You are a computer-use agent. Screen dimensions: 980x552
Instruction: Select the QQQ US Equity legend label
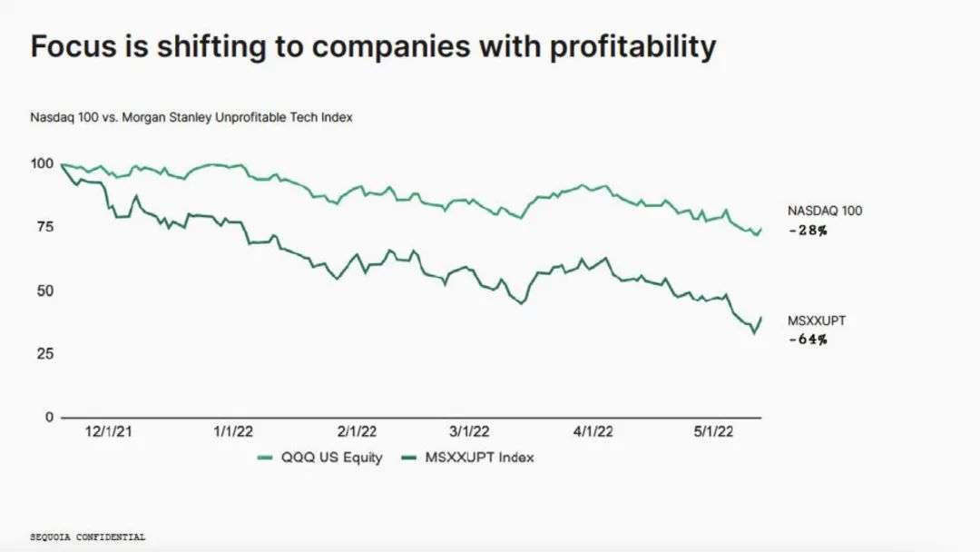331,458
